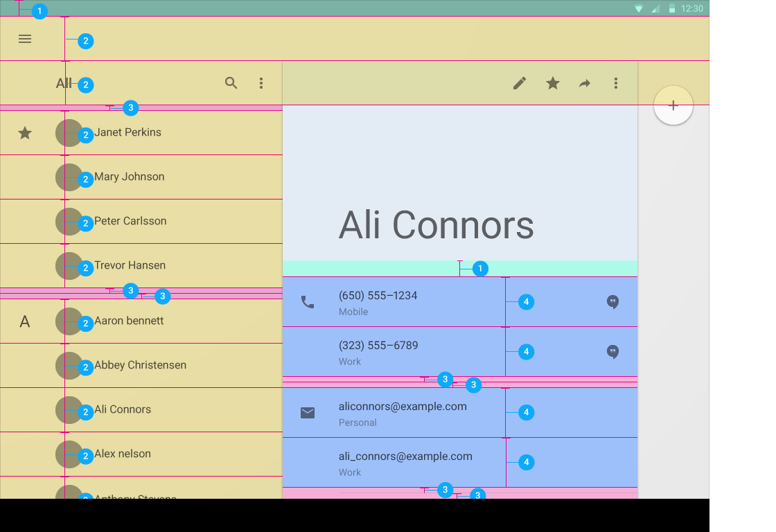776x532 pixels.
Task: Message the work number via Hangouts icon
Action: pyautogui.click(x=612, y=352)
